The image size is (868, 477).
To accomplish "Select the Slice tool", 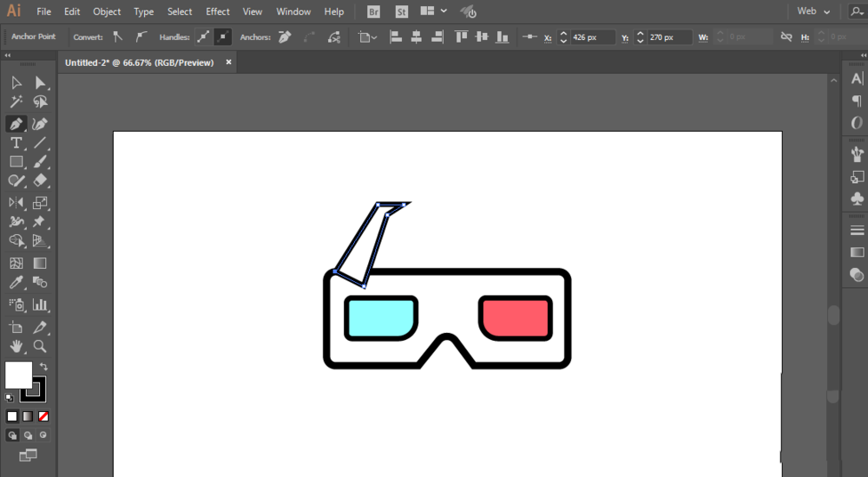I will pos(40,327).
